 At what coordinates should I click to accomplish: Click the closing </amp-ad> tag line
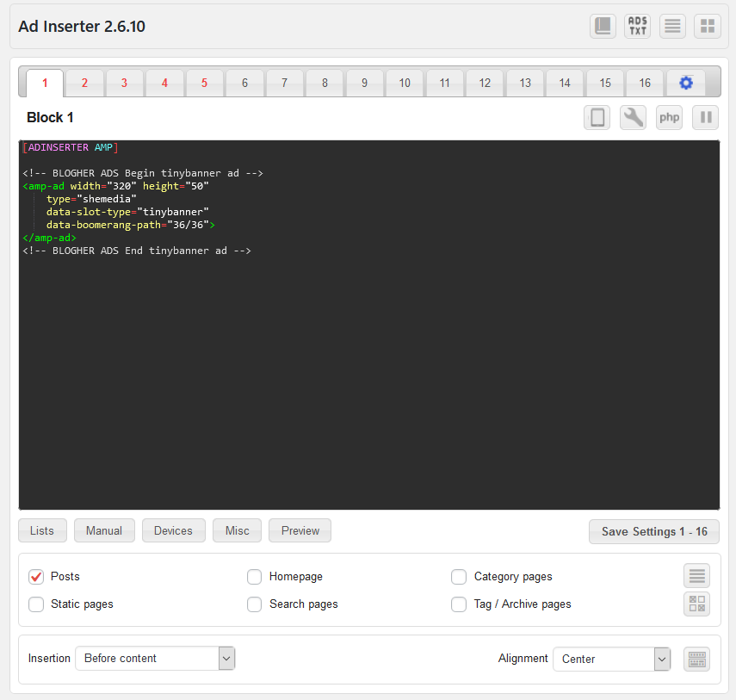click(x=49, y=238)
